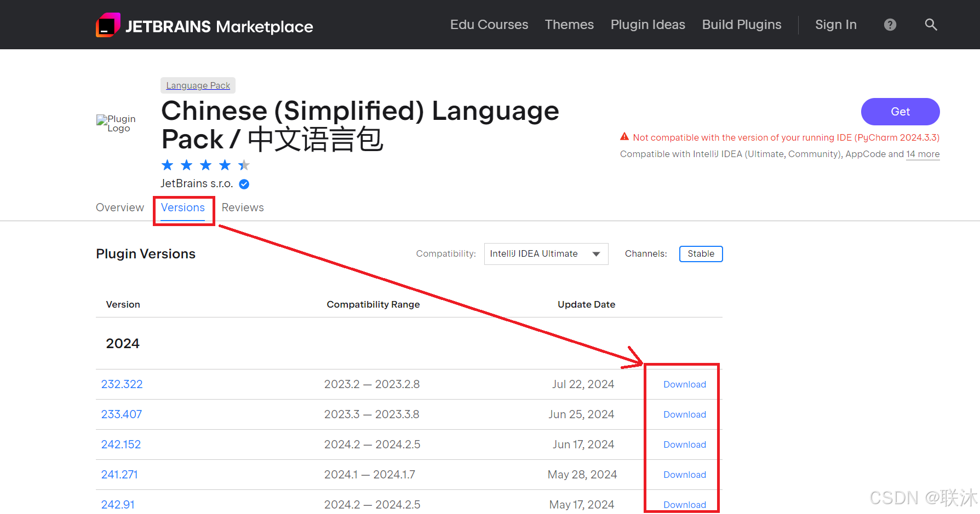Image resolution: width=980 pixels, height=514 pixels.
Task: Click the Version column header
Action: coord(123,304)
